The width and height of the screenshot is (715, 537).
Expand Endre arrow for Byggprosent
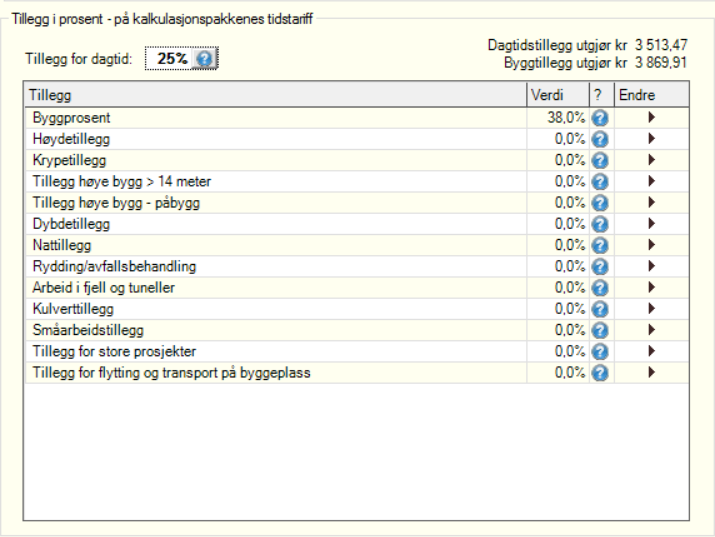coord(652,118)
